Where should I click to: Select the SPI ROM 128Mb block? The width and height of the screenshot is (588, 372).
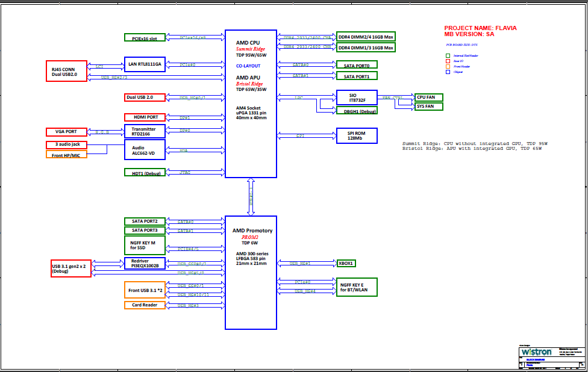tap(357, 135)
